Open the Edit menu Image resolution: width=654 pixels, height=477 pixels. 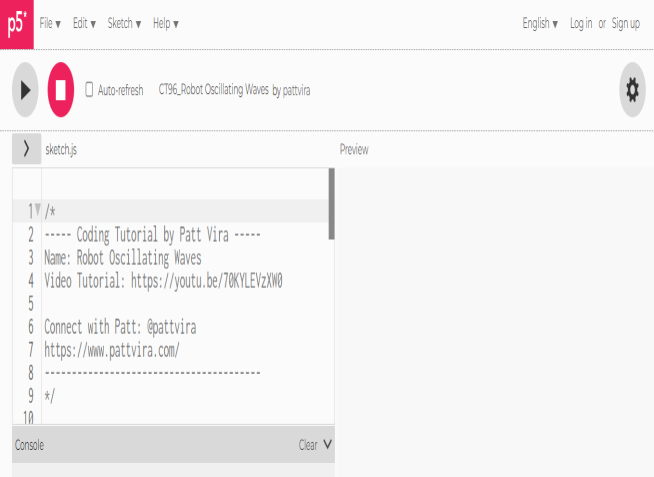[x=84, y=23]
